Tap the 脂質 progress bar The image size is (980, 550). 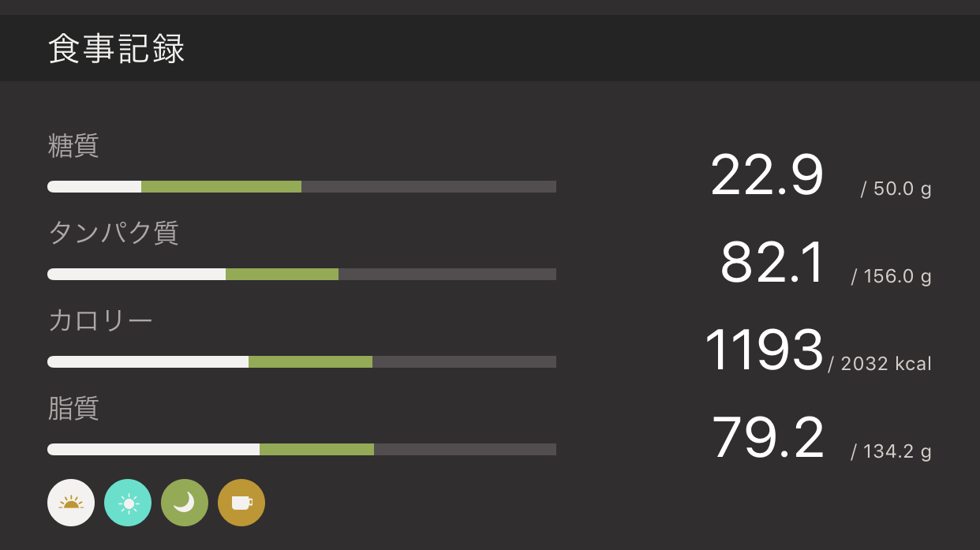pyautogui.click(x=301, y=450)
